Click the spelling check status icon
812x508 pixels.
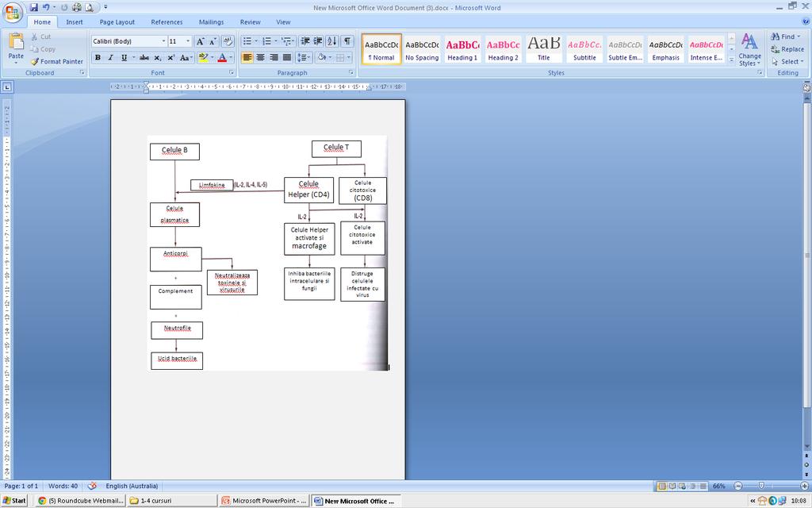point(92,487)
